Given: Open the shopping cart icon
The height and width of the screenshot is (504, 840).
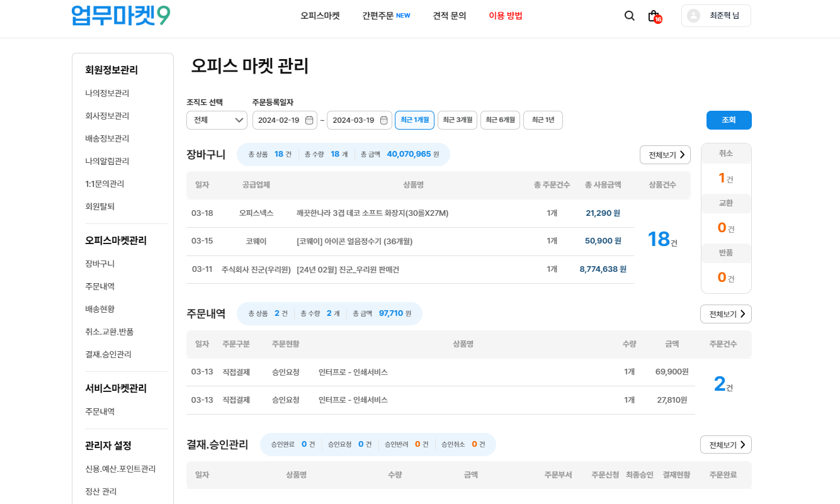Looking at the screenshot, I should [x=654, y=16].
